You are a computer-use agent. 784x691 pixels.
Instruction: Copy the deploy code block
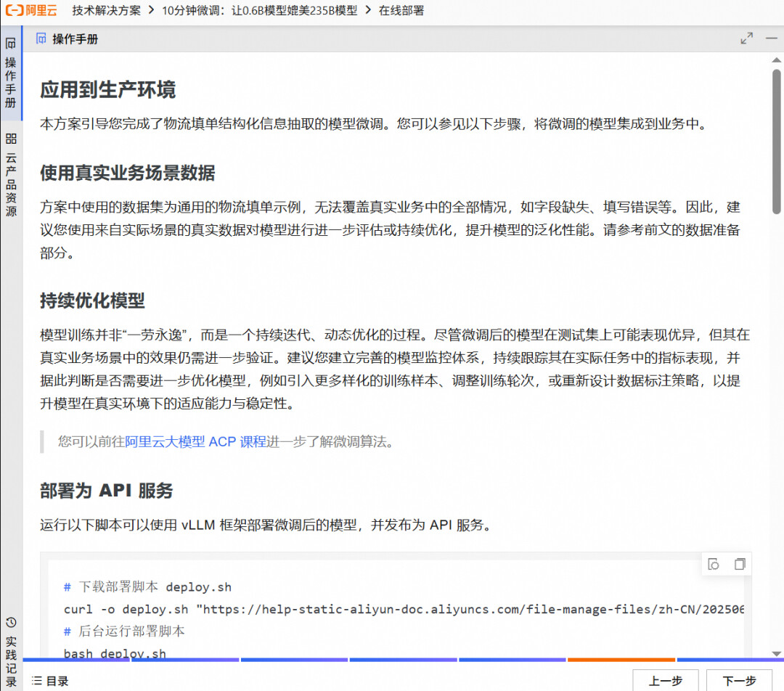[740, 564]
